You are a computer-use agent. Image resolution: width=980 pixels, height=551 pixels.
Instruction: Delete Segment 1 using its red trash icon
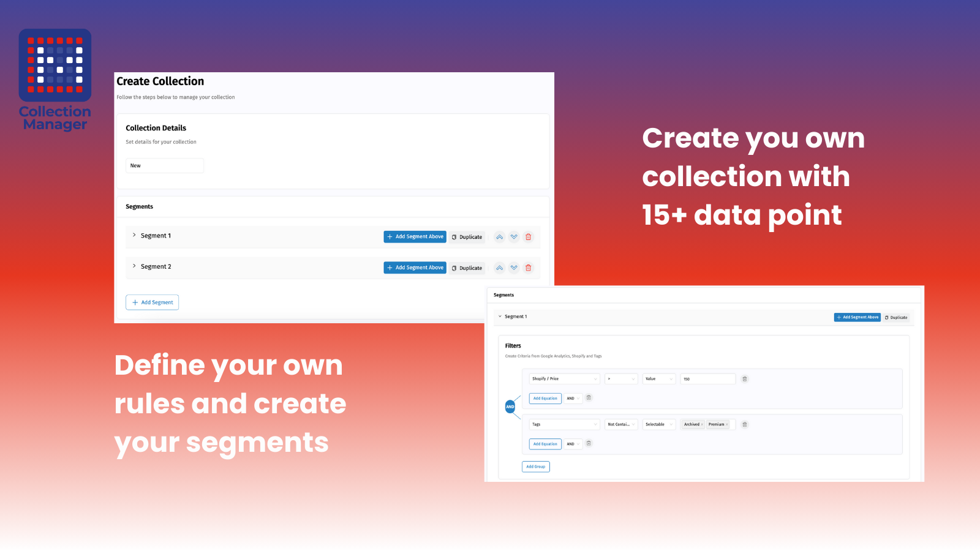(528, 237)
